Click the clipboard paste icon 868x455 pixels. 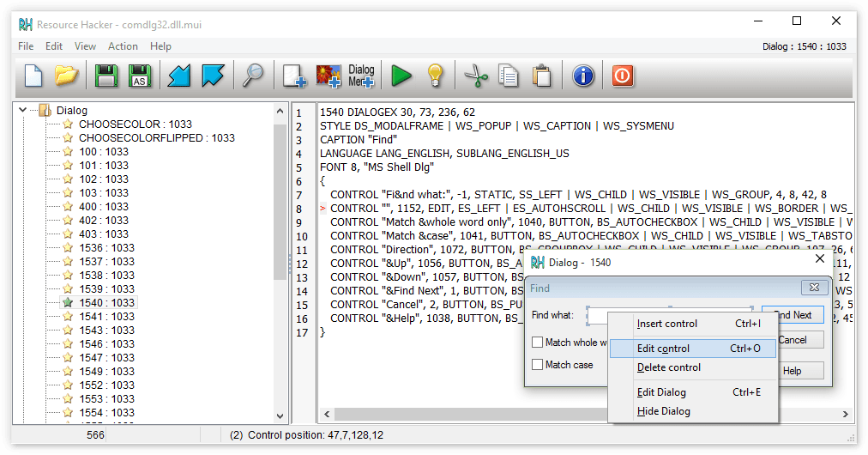coord(542,76)
